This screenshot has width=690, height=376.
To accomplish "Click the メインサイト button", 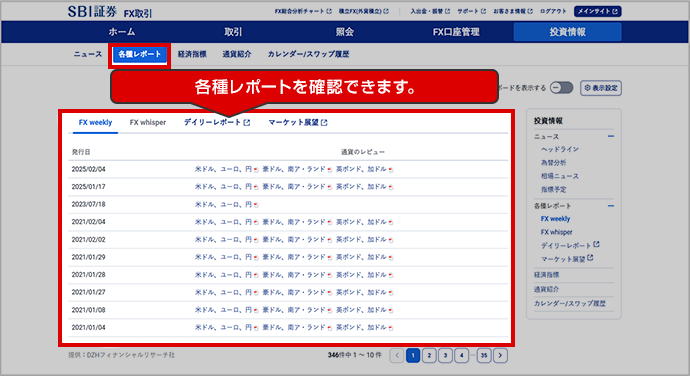I will (598, 11).
